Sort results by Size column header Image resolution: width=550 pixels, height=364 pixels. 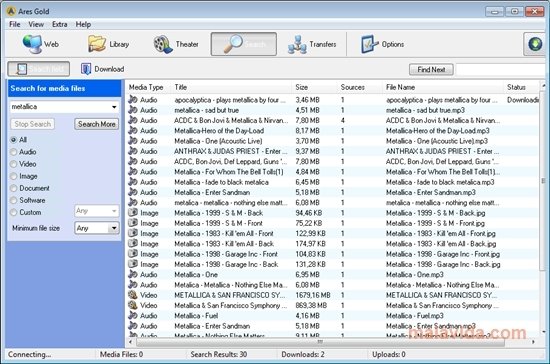click(314, 87)
